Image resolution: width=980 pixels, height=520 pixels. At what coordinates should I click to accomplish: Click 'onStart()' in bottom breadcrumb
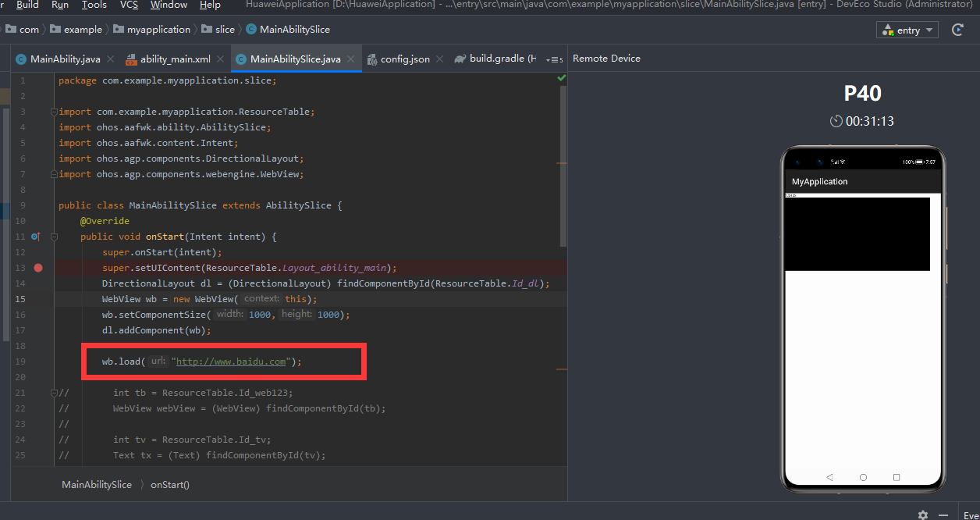pos(170,485)
